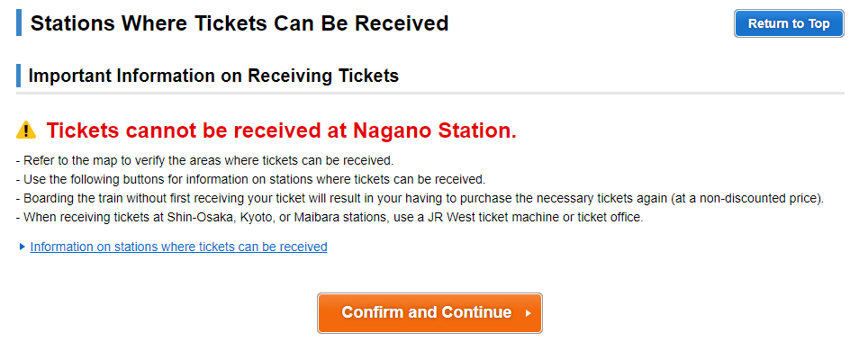Click the words Nagano Station in the warning

(x=435, y=130)
